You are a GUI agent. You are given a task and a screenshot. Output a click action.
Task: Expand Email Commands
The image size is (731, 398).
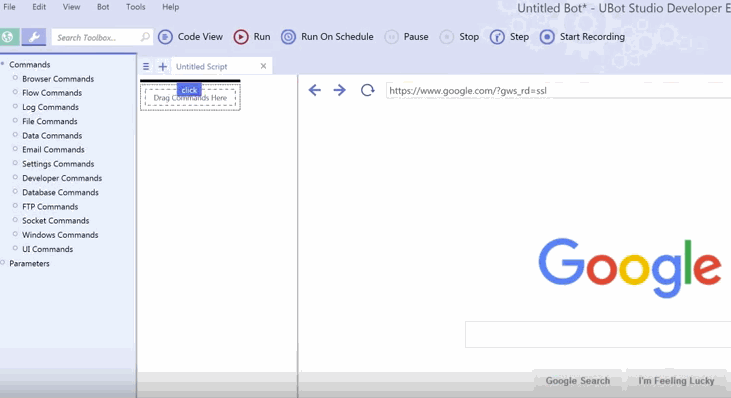15,149
